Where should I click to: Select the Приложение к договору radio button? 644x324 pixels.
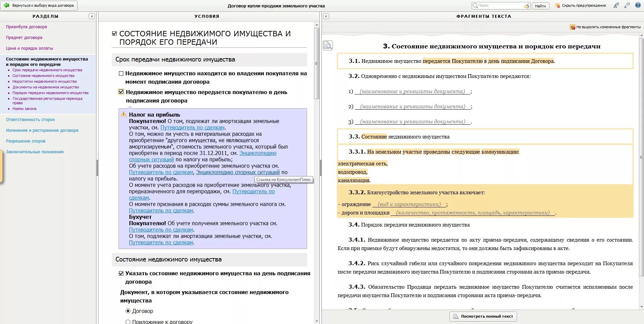point(128,322)
